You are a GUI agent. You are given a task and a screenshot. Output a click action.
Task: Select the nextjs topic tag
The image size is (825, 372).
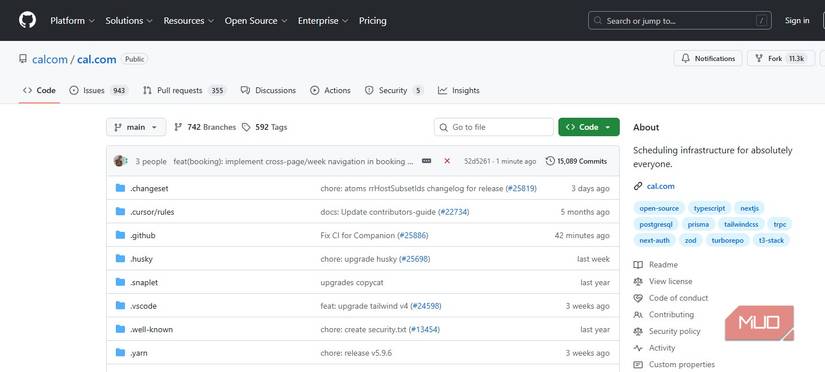750,208
